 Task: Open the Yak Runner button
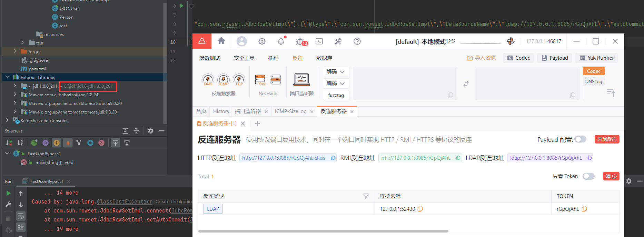point(596,58)
